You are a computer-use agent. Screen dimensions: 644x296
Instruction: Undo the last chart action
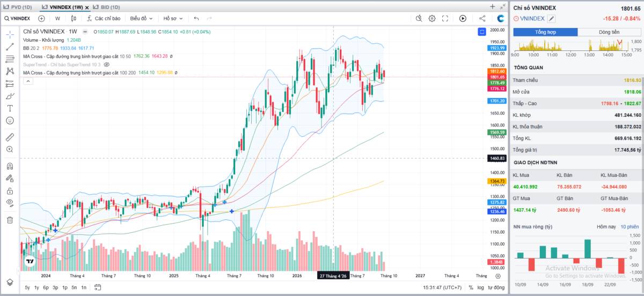pos(196,18)
